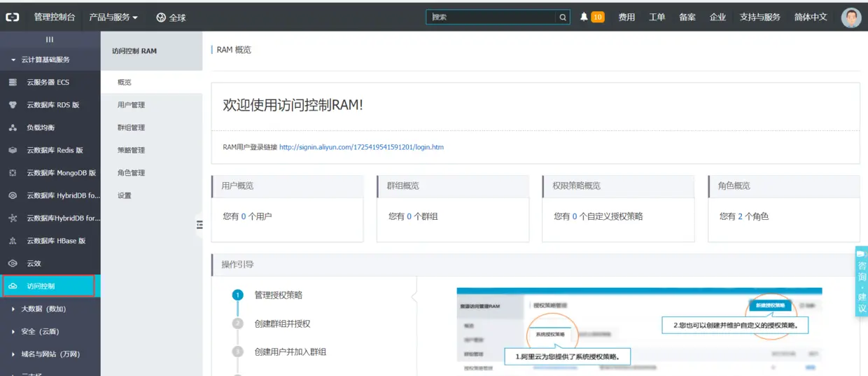The image size is (868, 376).
Task: Open the user avatar menu
Action: click(850, 18)
